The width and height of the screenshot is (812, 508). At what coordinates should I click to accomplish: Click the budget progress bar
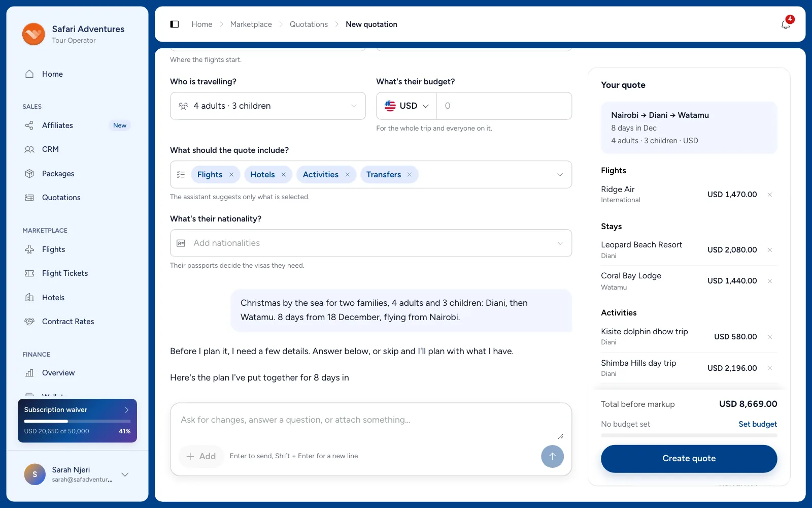(x=689, y=435)
